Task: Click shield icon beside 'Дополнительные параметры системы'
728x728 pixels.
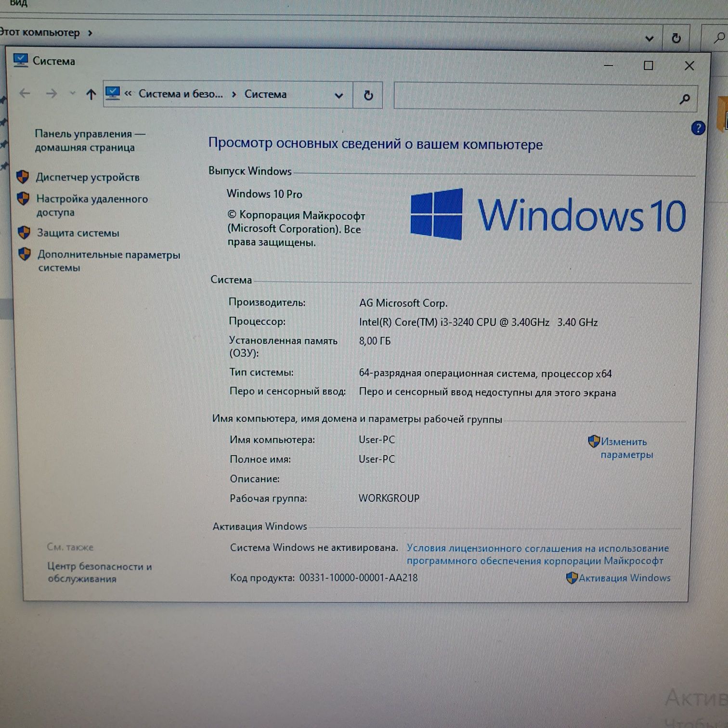Action: click(25, 254)
